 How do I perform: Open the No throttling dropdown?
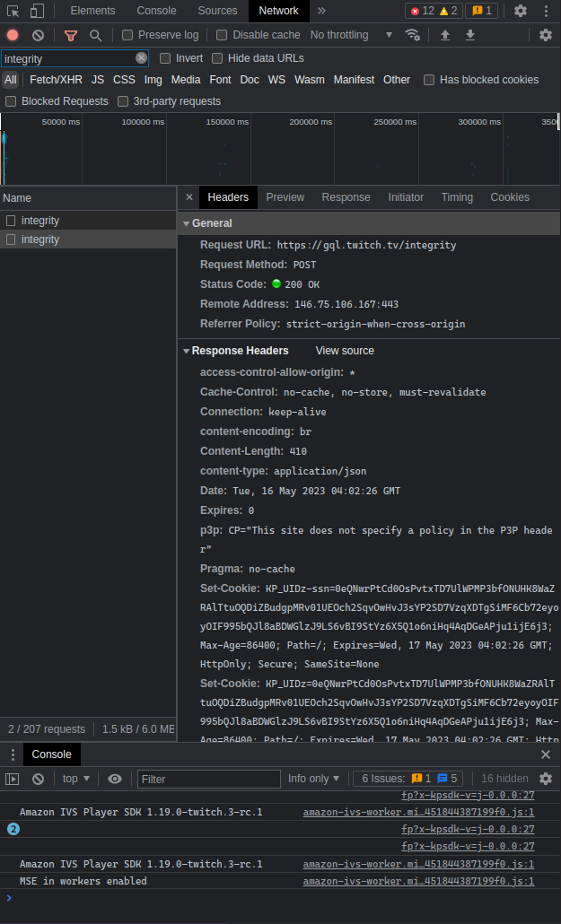[351, 35]
